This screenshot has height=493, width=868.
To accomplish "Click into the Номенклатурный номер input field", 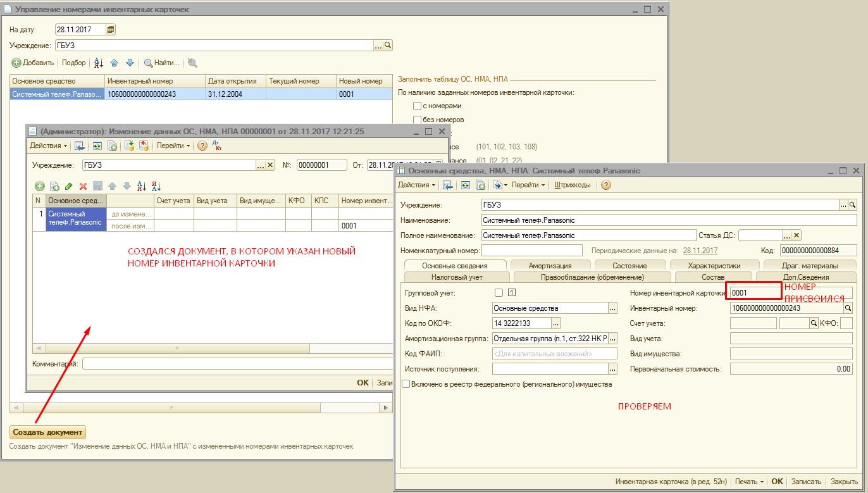I will coord(531,250).
